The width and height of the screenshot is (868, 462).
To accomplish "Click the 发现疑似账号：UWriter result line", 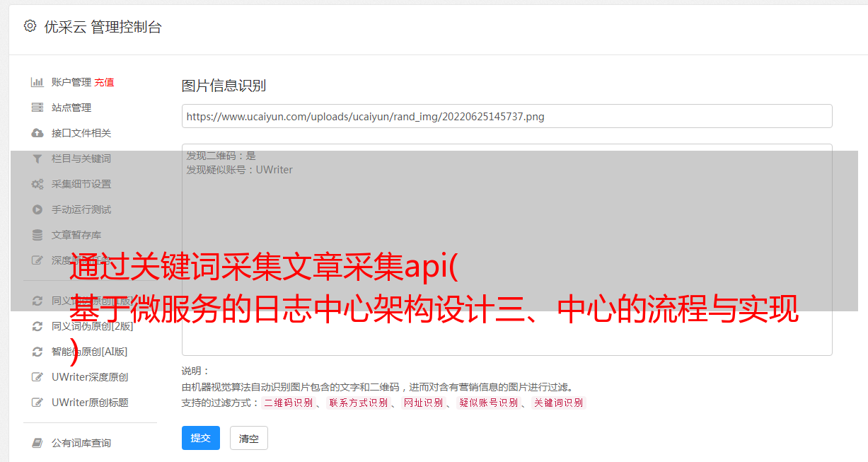I will tap(239, 170).
